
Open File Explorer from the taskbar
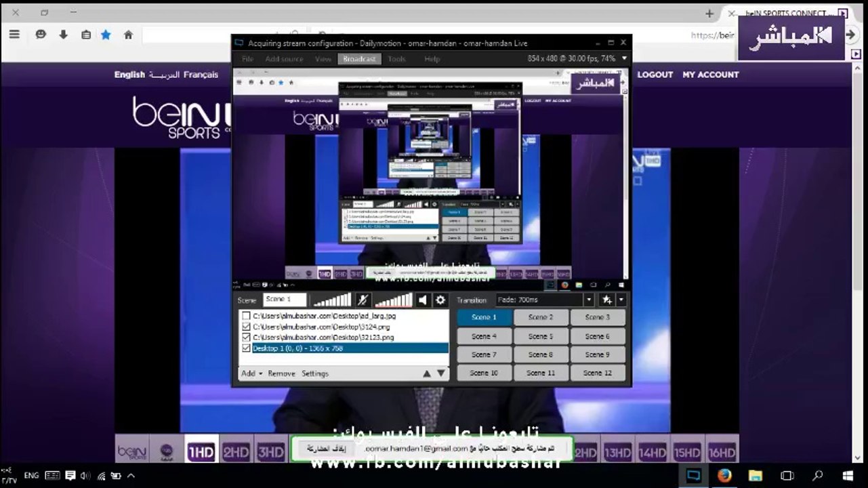pyautogui.click(x=756, y=475)
